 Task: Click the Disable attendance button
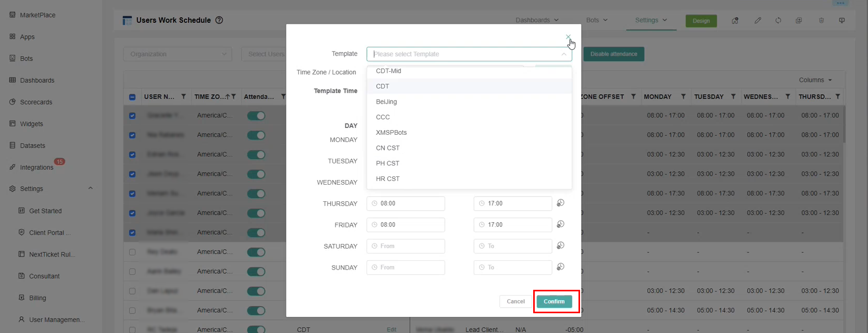pyautogui.click(x=613, y=54)
